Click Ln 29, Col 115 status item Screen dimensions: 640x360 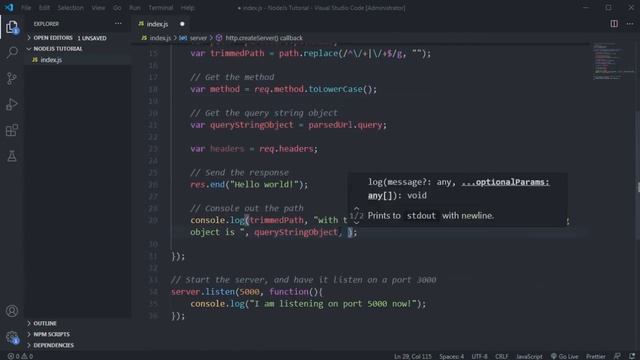tap(413, 356)
